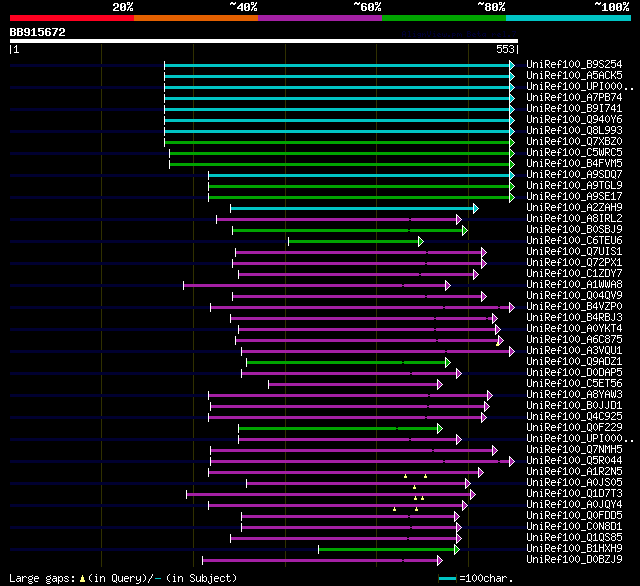Click the purple ~60% identity legend segment
This screenshot has width=640, height=586.
coord(320,18)
